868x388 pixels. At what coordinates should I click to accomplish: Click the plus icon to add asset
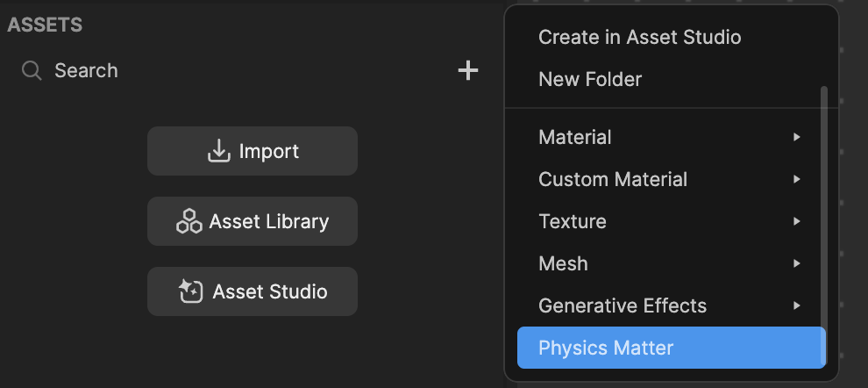pyautogui.click(x=468, y=70)
